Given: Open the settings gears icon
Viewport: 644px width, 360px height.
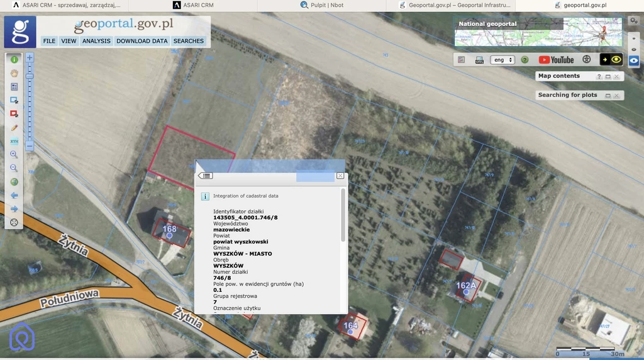Looking at the screenshot, I should (633, 21).
